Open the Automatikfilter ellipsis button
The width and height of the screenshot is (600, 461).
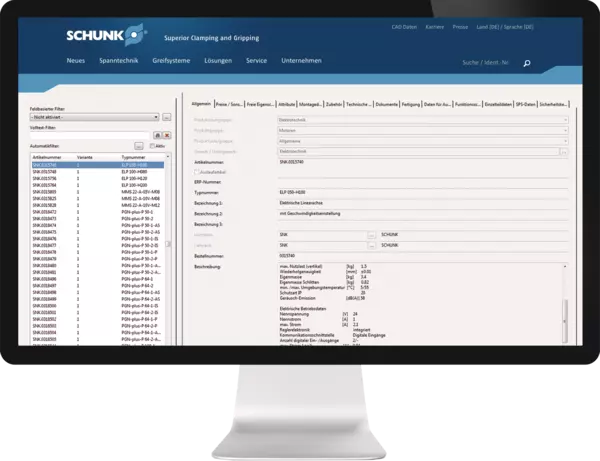[138, 146]
